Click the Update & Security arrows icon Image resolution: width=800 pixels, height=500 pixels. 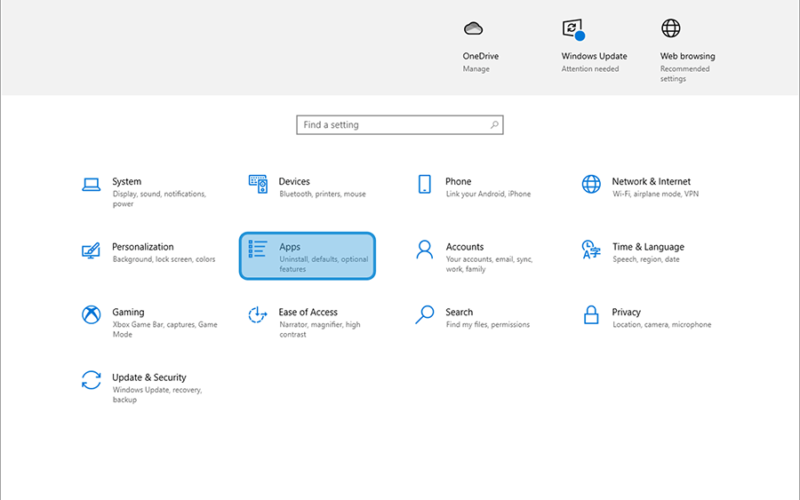(91, 380)
